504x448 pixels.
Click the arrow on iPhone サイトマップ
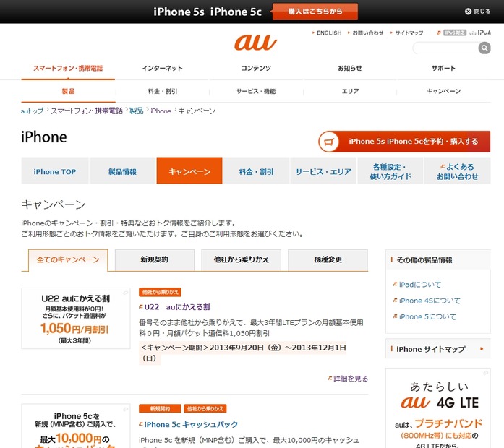coord(482,349)
